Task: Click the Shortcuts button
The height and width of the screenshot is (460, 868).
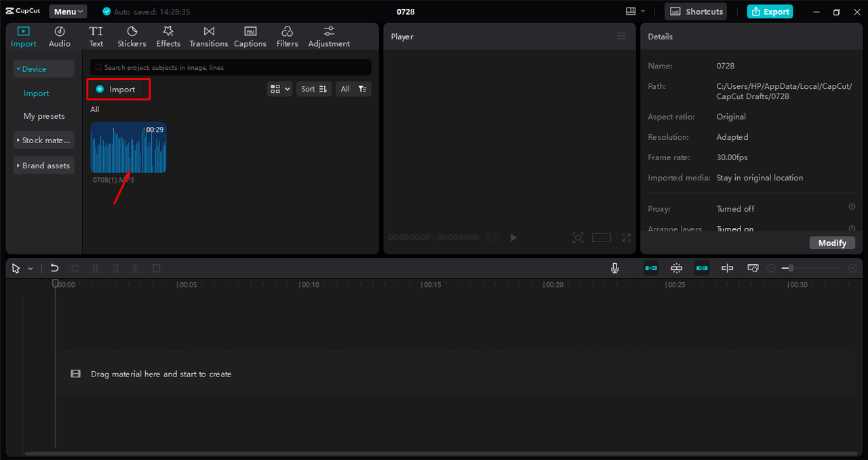Action: click(696, 12)
